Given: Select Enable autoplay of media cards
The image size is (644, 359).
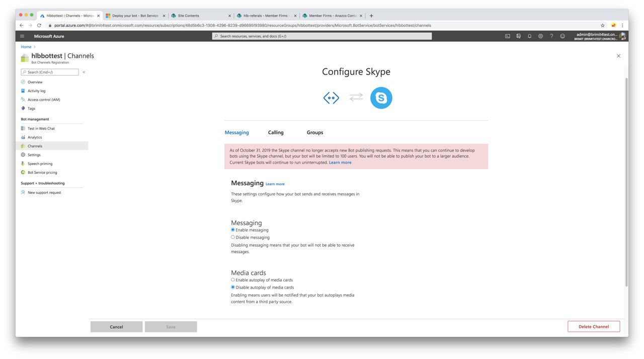Looking at the screenshot, I should coord(233,279).
